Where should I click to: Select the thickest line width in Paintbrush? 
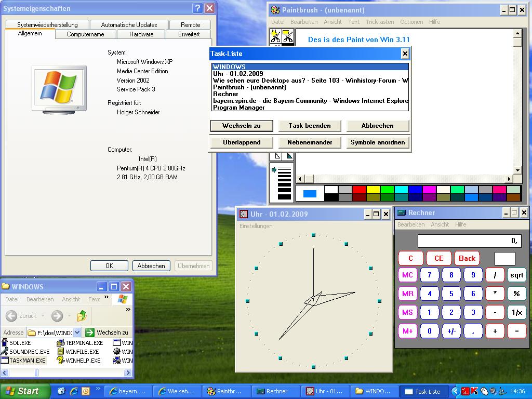(284, 196)
